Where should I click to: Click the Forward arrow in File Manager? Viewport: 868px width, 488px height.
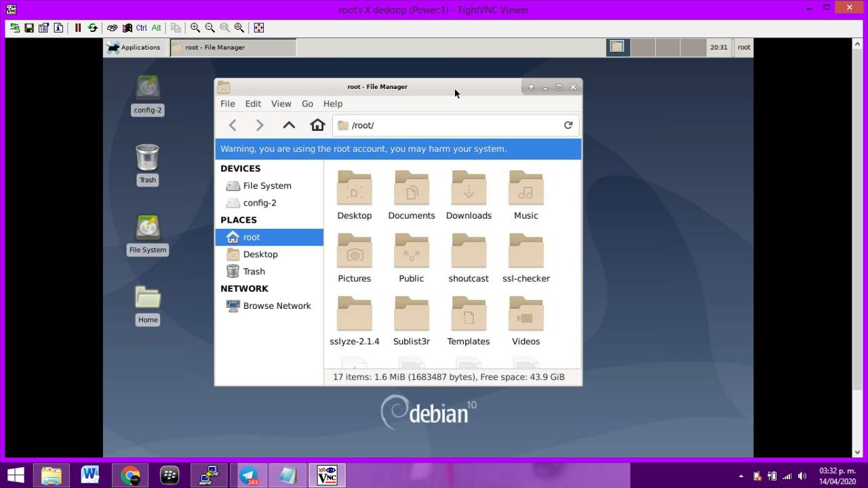pyautogui.click(x=260, y=125)
